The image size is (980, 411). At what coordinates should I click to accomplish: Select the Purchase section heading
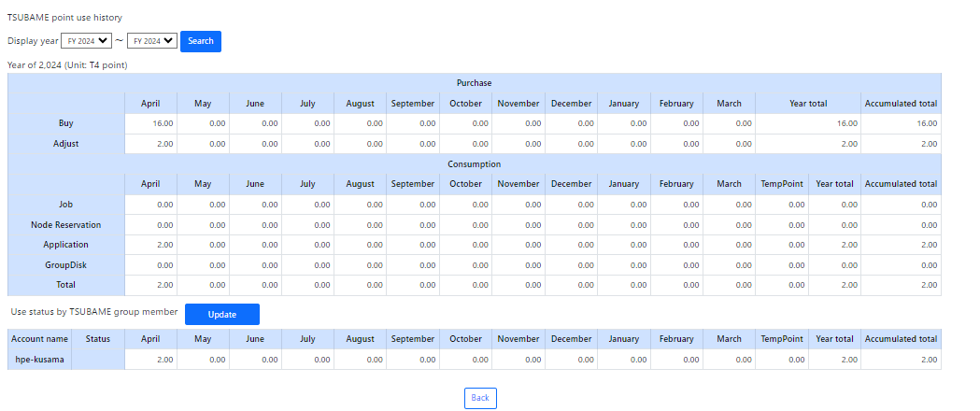[474, 83]
